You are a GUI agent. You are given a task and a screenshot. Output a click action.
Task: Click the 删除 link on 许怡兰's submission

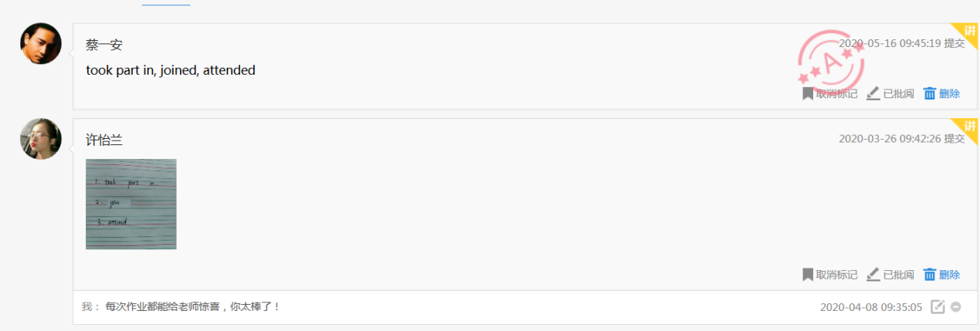pos(950,275)
